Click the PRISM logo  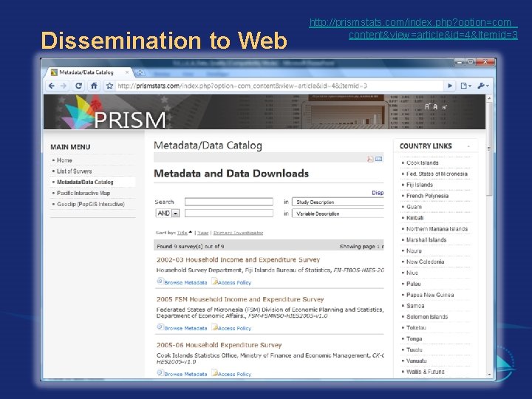pyautogui.click(x=114, y=112)
